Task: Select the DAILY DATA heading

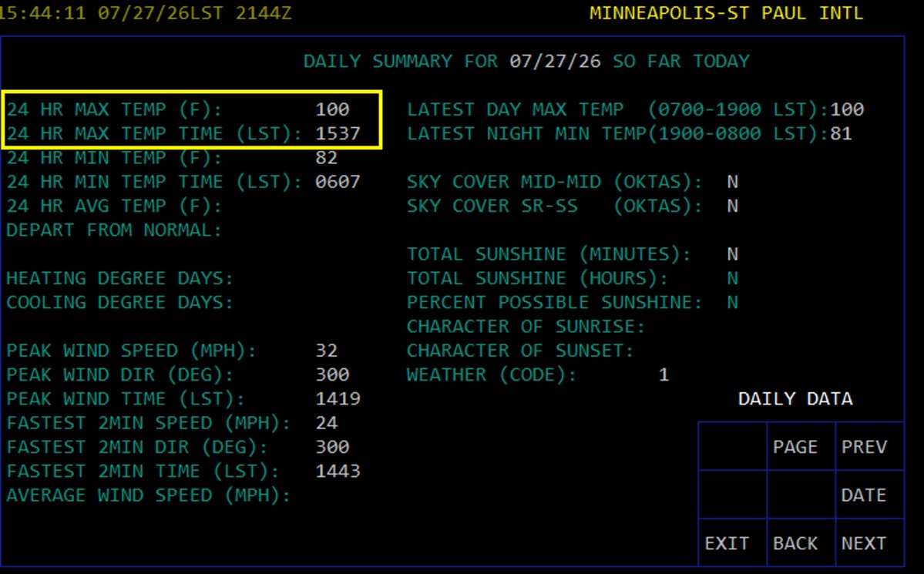Action: [795, 399]
